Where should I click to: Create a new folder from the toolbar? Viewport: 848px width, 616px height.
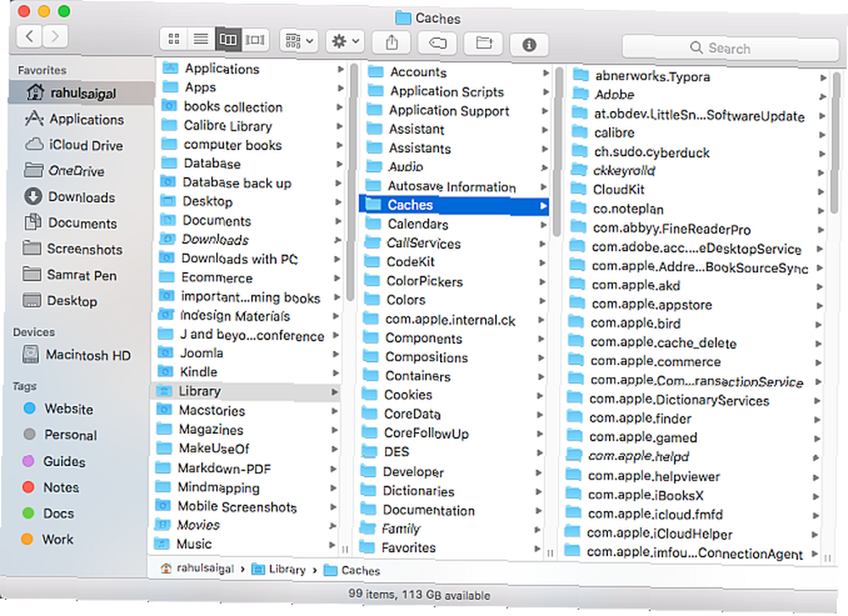483,43
